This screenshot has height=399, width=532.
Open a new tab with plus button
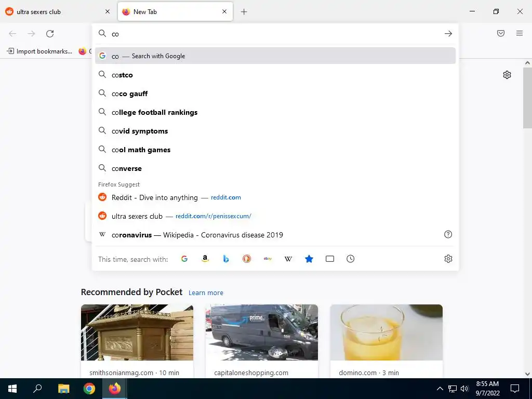click(244, 12)
